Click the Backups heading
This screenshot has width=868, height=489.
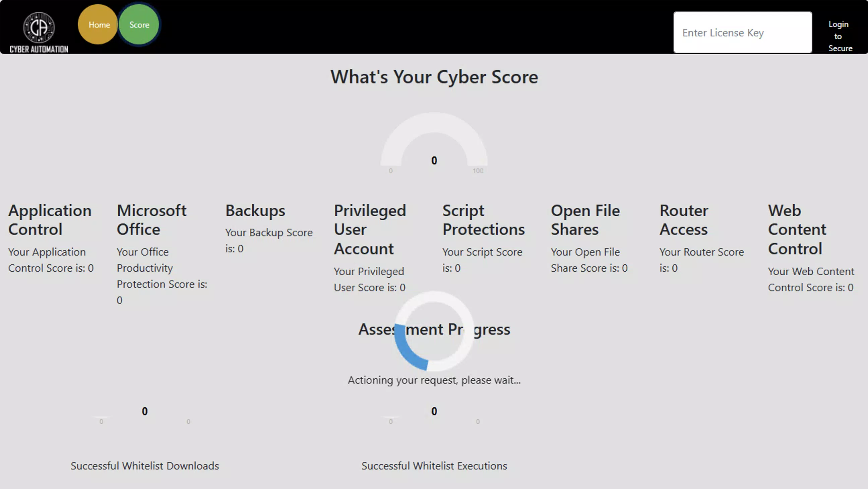[x=255, y=211]
